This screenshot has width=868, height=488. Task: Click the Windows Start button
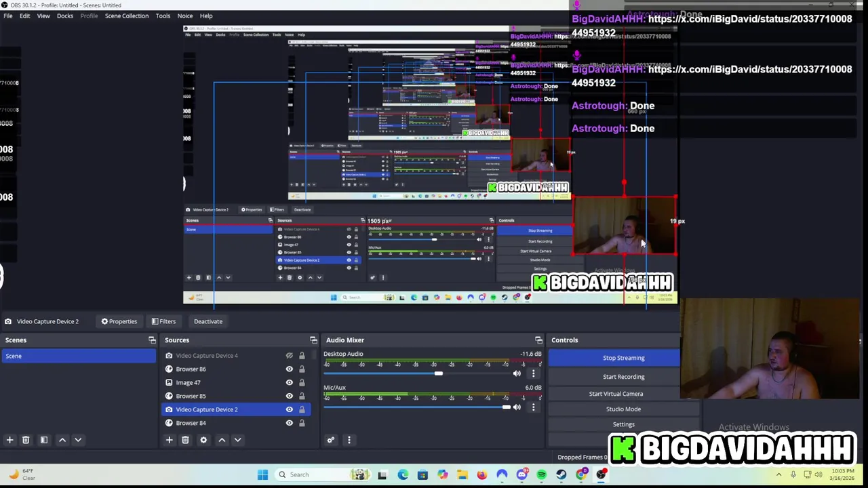pyautogui.click(x=262, y=474)
